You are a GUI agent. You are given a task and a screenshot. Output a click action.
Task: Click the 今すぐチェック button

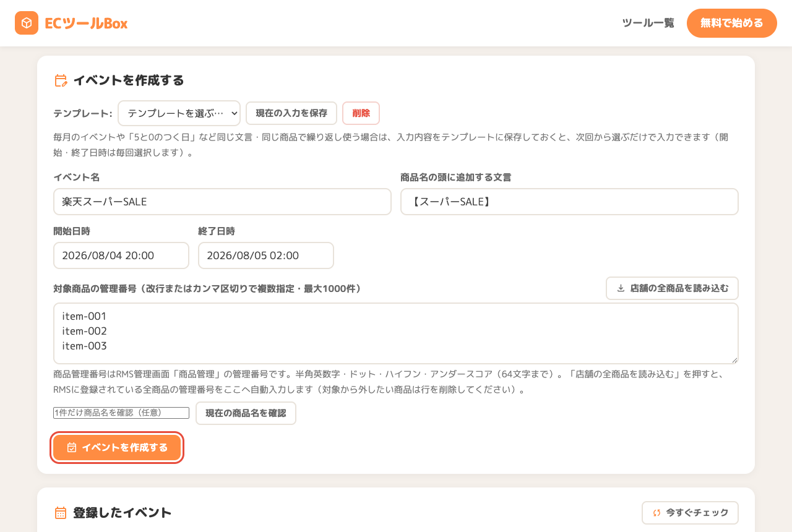click(x=690, y=513)
